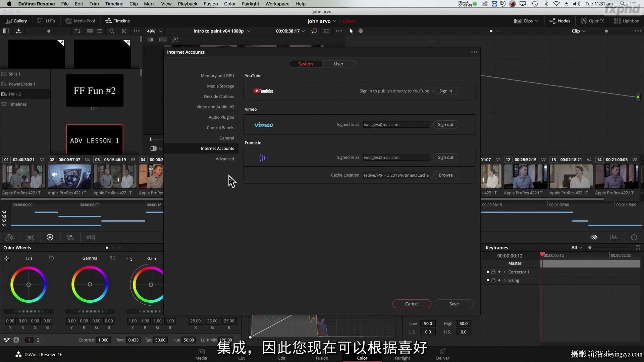Screen dimensions: 644x362
Task: Select the hand pan tool
Action: point(361,31)
